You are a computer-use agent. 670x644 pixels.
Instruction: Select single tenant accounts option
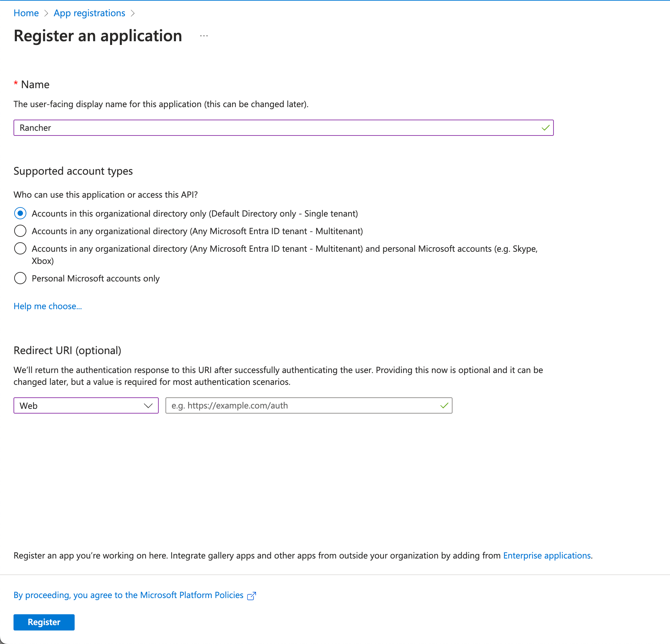point(20,213)
